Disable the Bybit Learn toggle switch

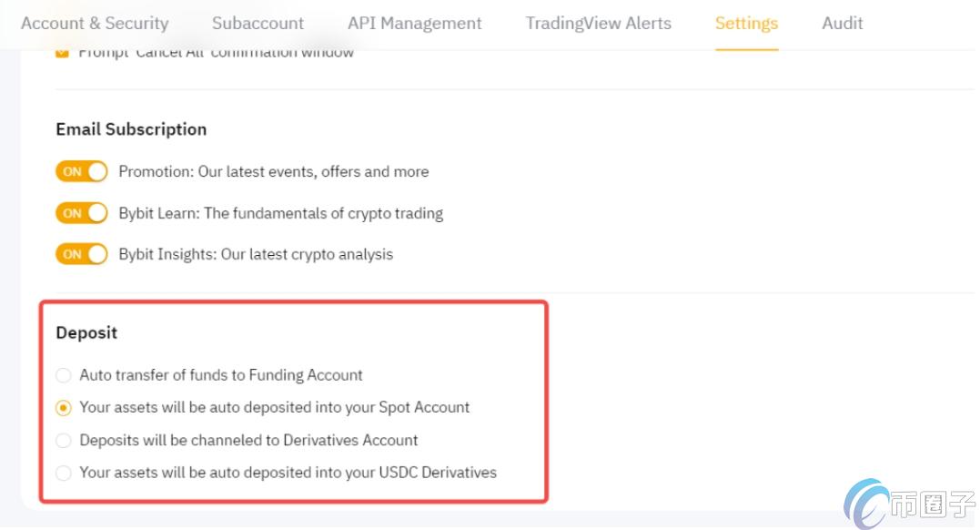(82, 213)
